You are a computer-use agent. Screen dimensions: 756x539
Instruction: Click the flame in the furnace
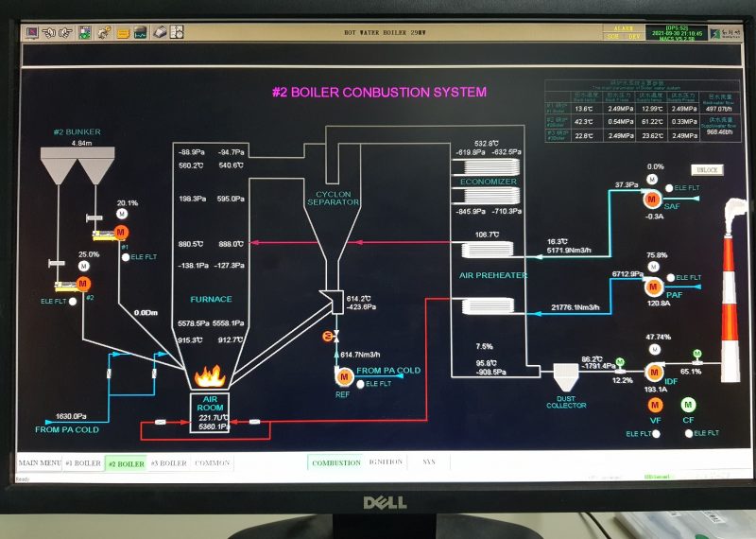[208, 376]
